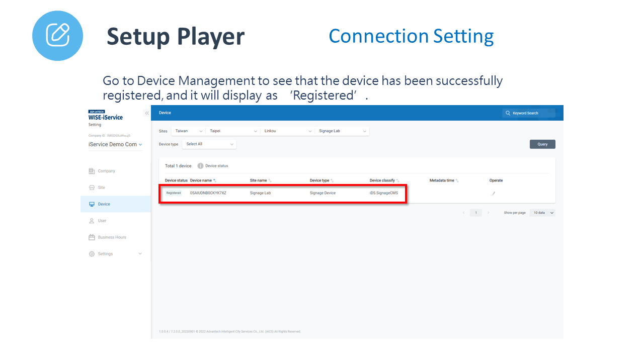Click the Device status info icon
This screenshot has width=644, height=362.
click(200, 166)
